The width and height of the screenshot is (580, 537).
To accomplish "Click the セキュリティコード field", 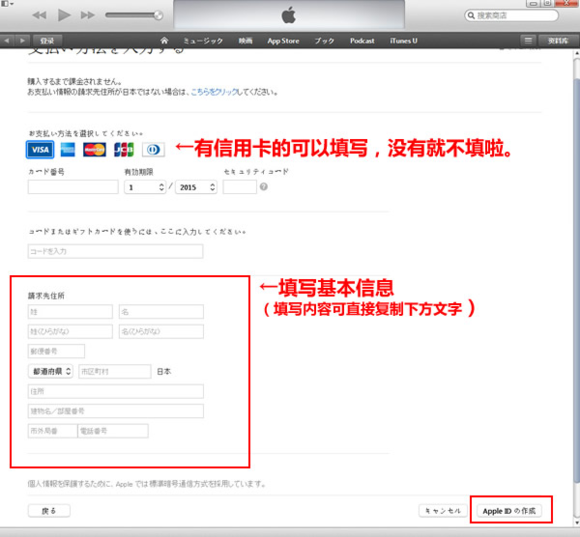I will click(240, 187).
